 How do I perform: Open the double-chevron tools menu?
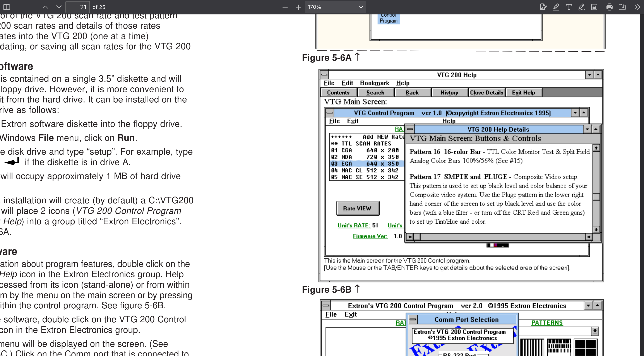coord(637,7)
